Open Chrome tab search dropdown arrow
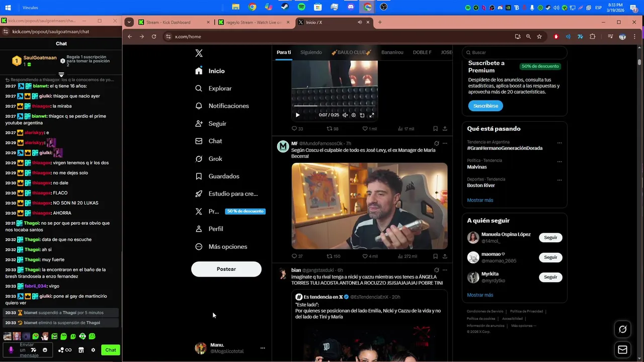The height and width of the screenshot is (362, 644). coord(129,22)
